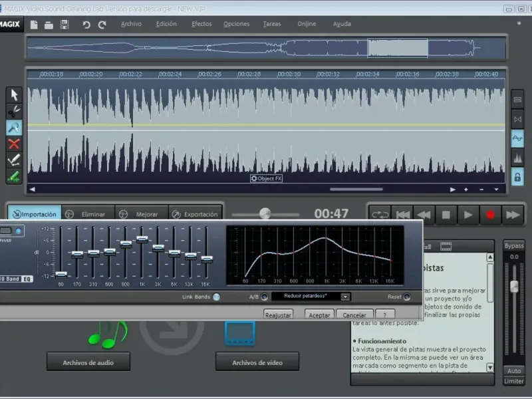Switch to the Eliminar tab
This screenshot has height=399, width=532.
[88, 214]
